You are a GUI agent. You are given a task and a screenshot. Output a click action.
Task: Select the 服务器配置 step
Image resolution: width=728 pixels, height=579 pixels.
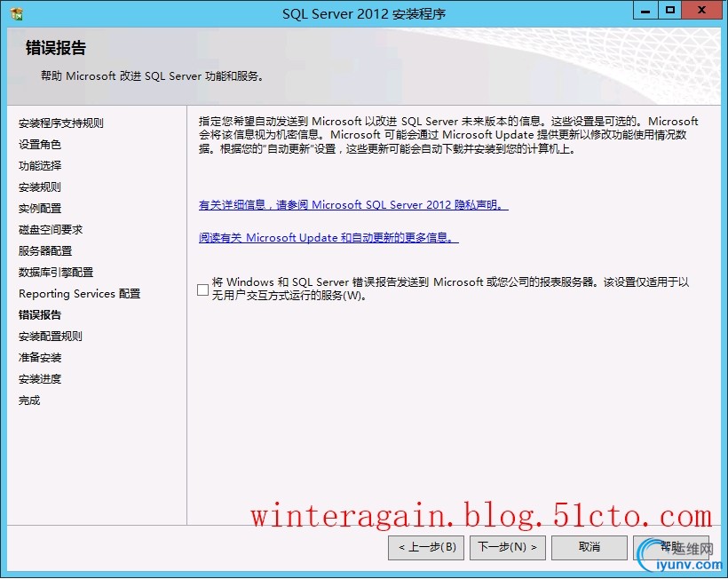point(45,251)
